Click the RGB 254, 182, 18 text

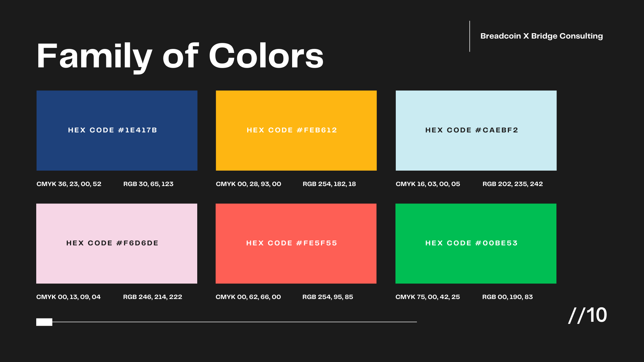[329, 184]
